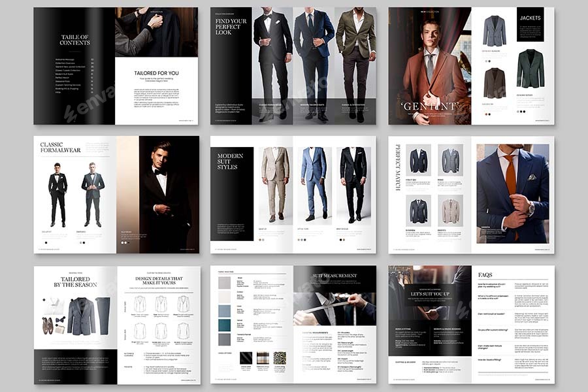Viewport: 588px width, 392px height.
Task: Expand the Essential Measurements section
Action: (315, 332)
